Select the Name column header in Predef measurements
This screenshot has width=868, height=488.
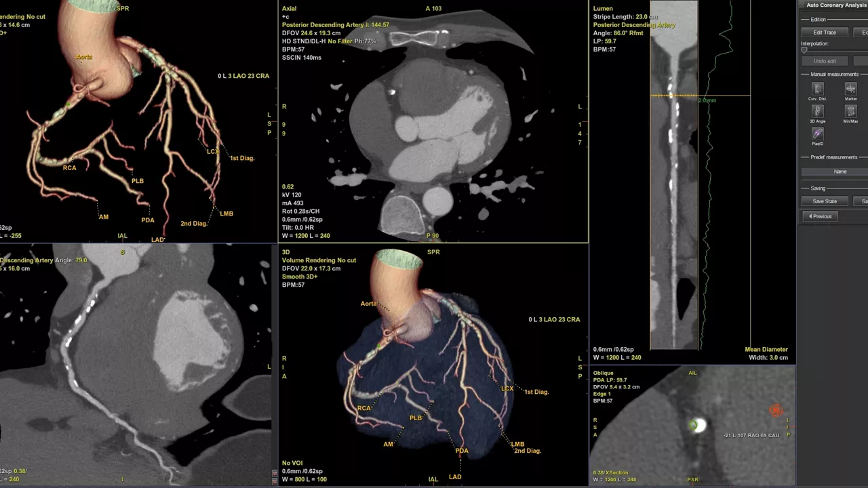840,171
